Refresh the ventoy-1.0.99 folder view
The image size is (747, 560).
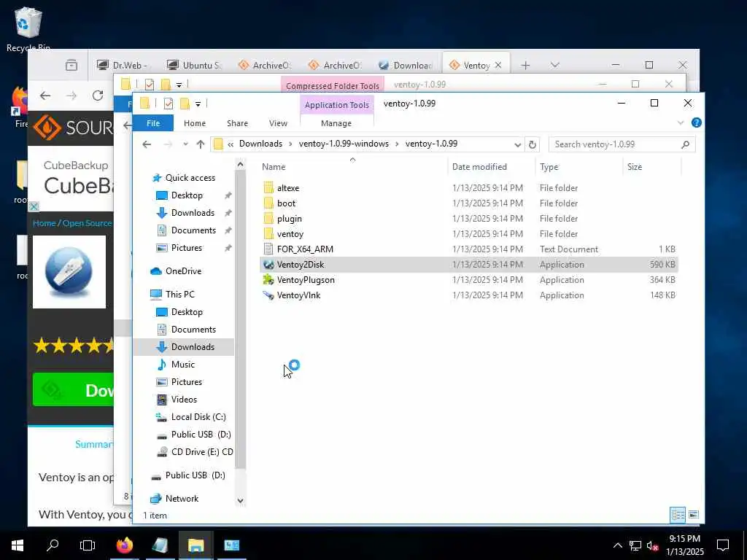(x=533, y=144)
